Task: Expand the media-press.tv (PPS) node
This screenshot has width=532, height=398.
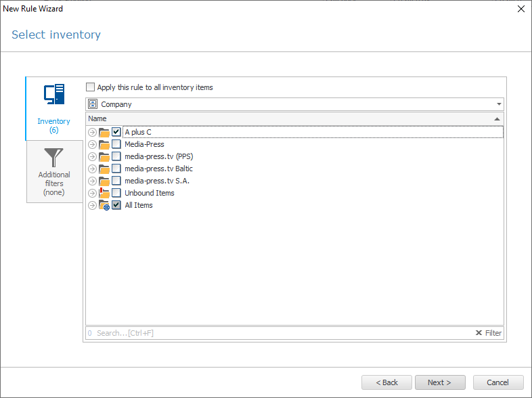Action: [92, 156]
